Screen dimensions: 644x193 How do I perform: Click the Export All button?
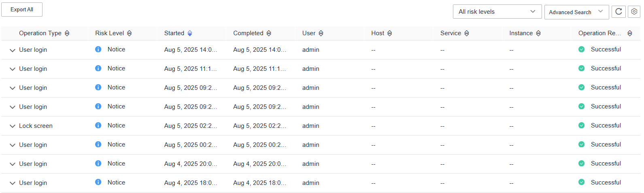22,9
